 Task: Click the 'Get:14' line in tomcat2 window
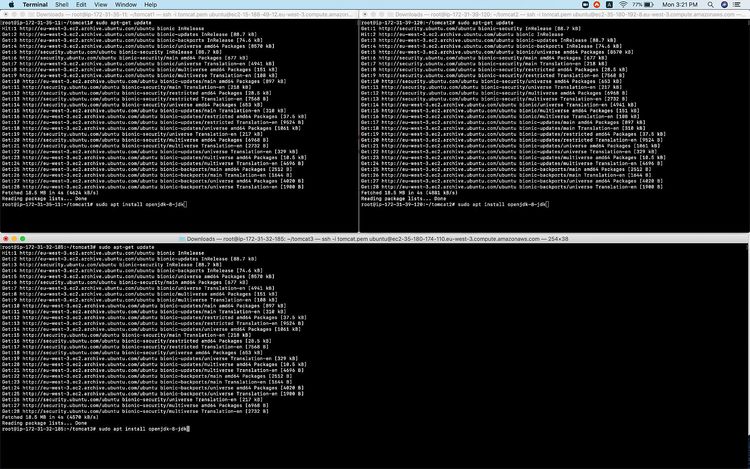[x=498, y=105]
